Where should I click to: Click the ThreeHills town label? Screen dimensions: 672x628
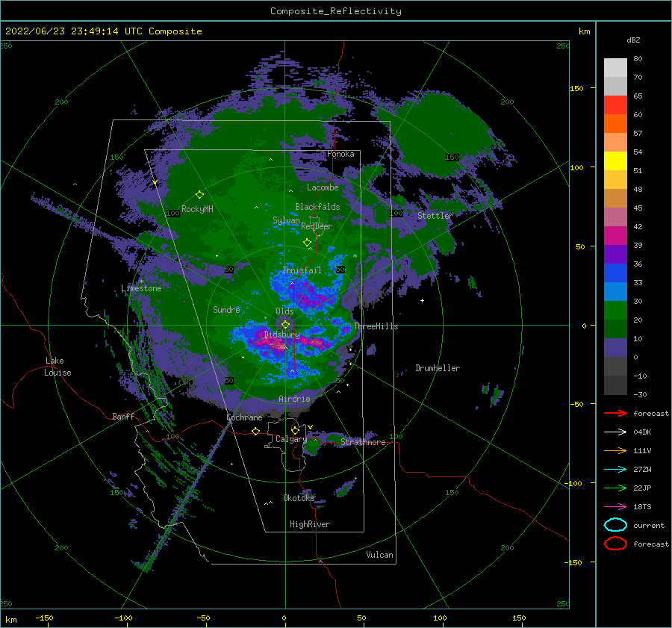tap(376, 326)
